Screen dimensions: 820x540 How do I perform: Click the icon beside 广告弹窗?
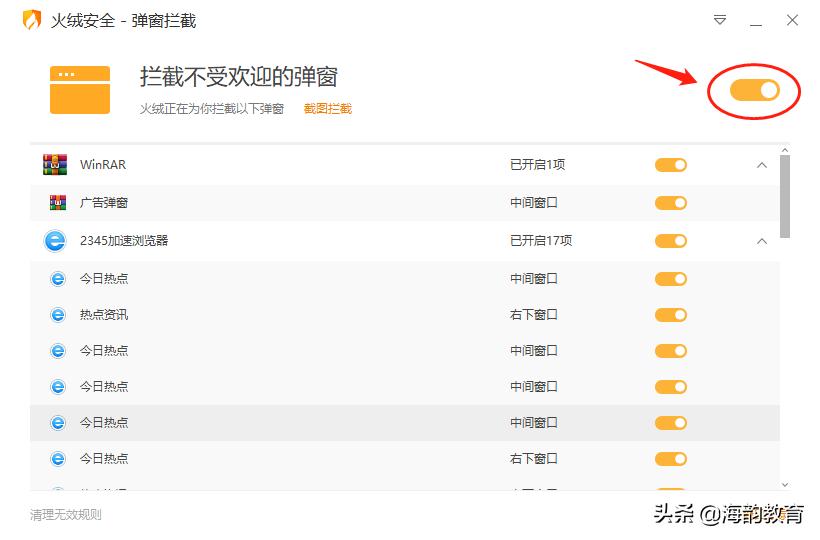coord(58,202)
